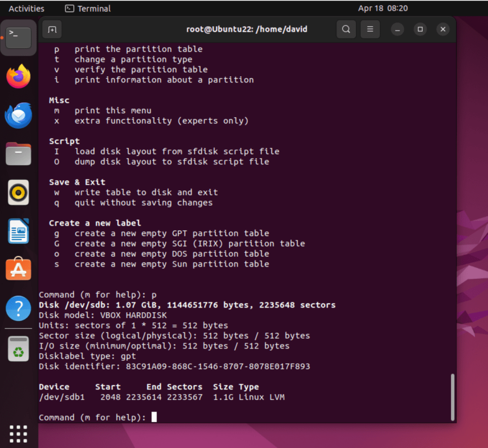Open Thunderbird mail from dock
Image resolution: width=488 pixels, height=448 pixels.
click(19, 116)
